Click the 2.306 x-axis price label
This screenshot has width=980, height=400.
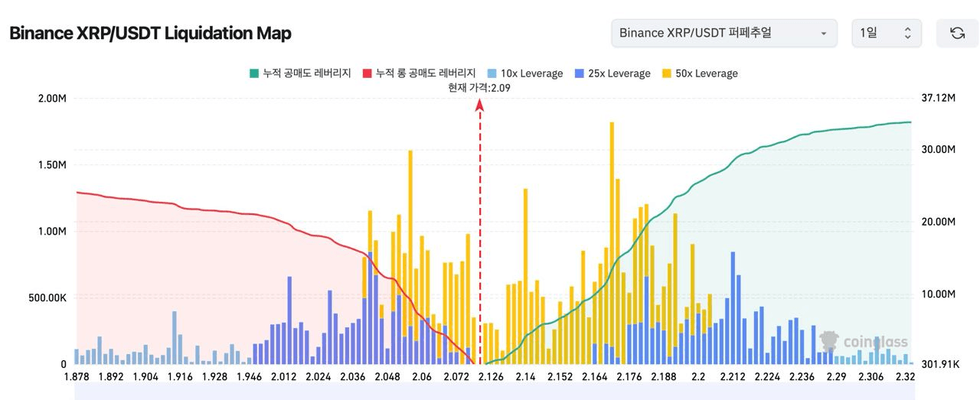(x=871, y=377)
